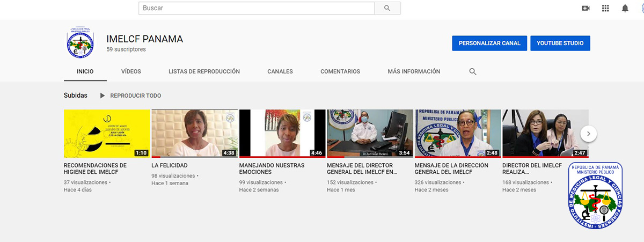Click the IMELCF channel avatar logo
Image resolution: width=644 pixels, height=242 pixels.
tap(81, 43)
